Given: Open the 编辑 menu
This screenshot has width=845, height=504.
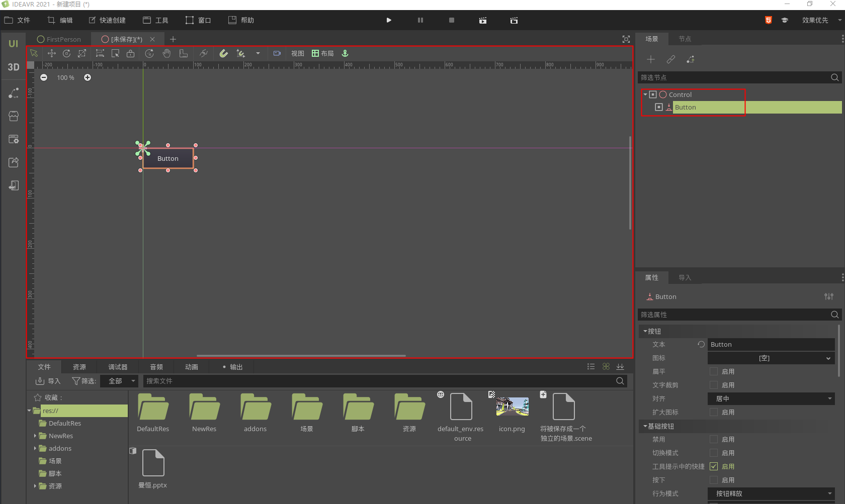Looking at the screenshot, I should (60, 20).
